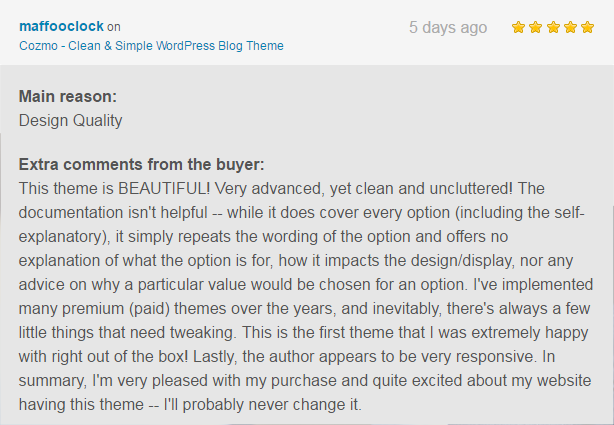Click the word 'documentation' in the review

[x=71, y=213]
